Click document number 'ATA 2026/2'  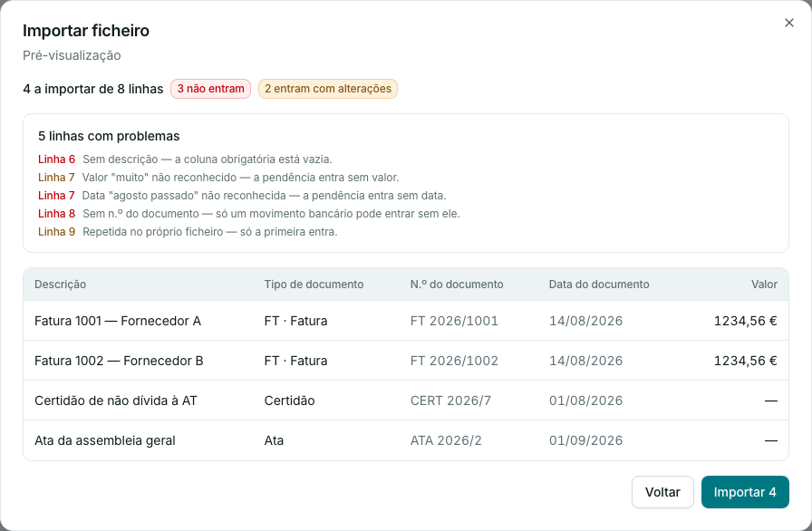(446, 440)
